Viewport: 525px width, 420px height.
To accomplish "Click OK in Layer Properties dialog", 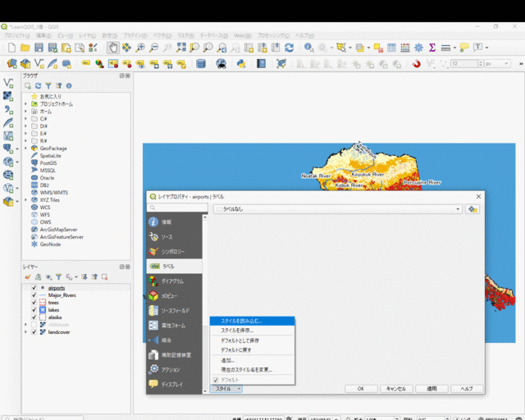I will [x=361, y=389].
